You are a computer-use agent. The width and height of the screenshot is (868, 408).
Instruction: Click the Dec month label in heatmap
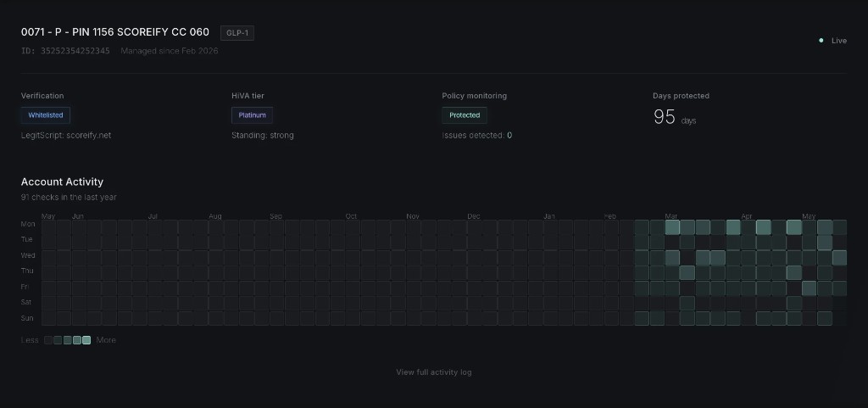[x=473, y=216]
